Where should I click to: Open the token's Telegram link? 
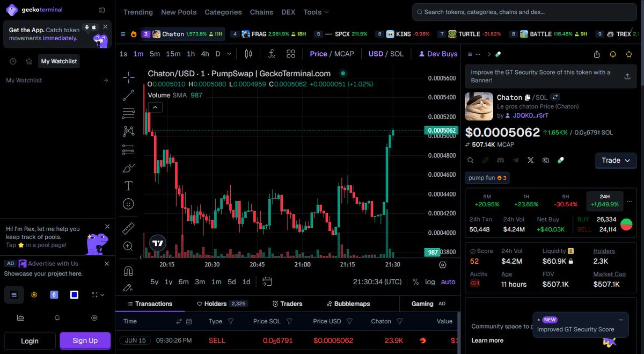pos(516,160)
